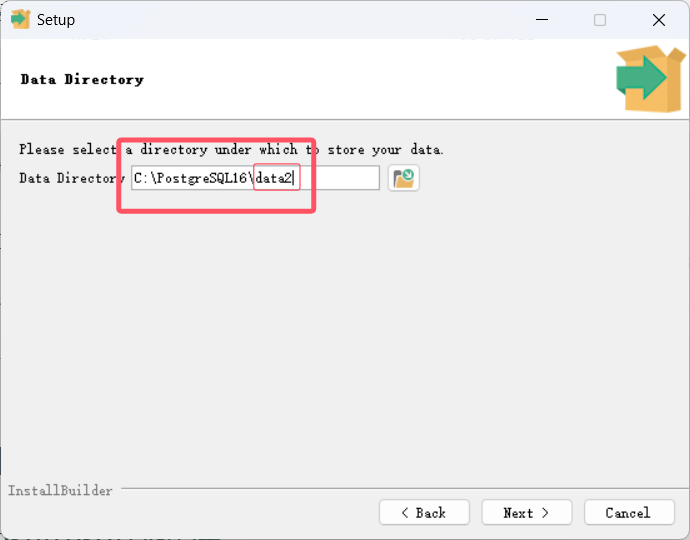The height and width of the screenshot is (540, 690).
Task: Close the Setup installer window
Action: (658, 19)
